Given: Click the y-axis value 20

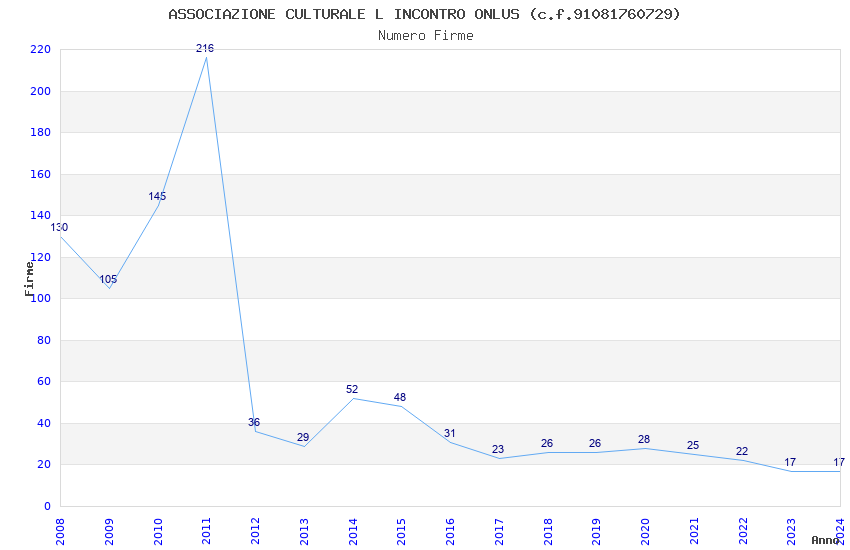Looking at the screenshot, I should pyautogui.click(x=44, y=464).
